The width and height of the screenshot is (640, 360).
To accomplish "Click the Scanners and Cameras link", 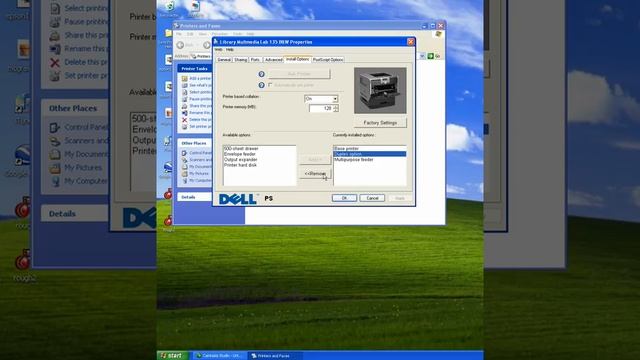I will (x=200, y=160).
